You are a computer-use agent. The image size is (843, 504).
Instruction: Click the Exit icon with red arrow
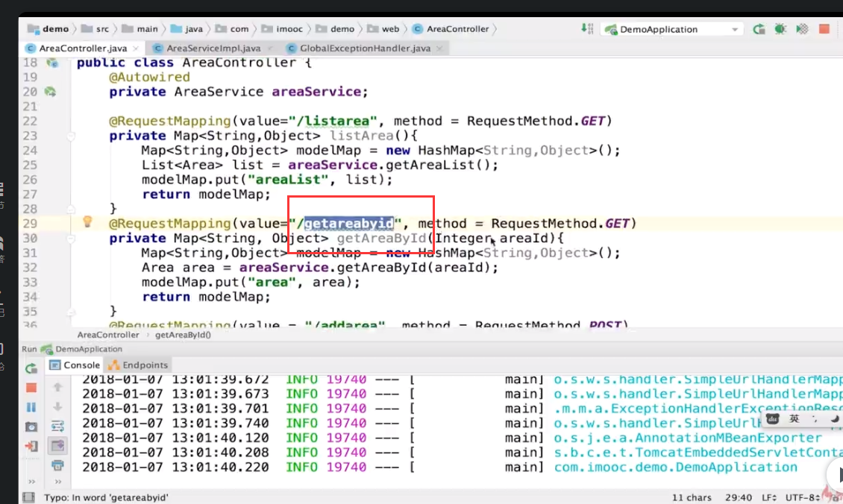(x=31, y=445)
